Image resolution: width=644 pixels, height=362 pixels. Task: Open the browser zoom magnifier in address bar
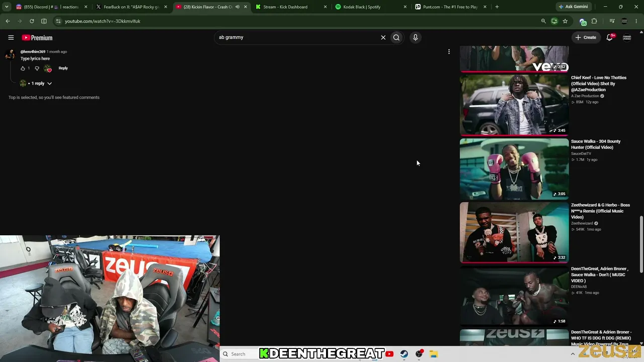543,21
